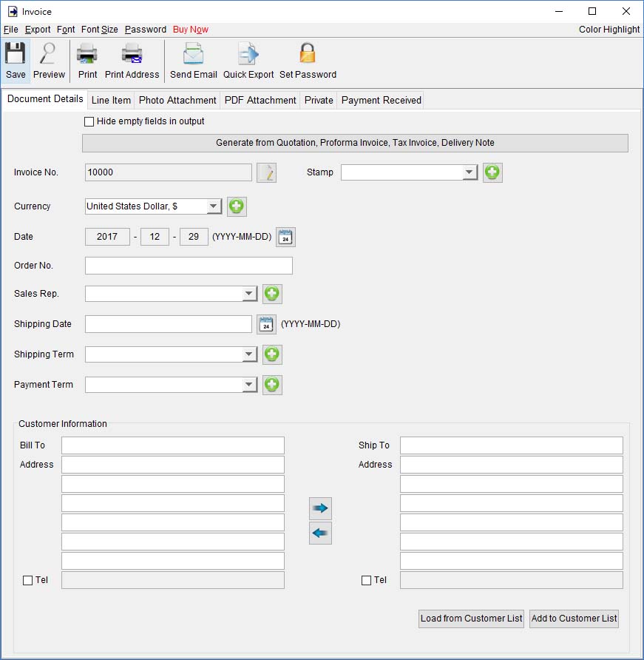Expand the Shipping Term dropdown

[x=249, y=354]
